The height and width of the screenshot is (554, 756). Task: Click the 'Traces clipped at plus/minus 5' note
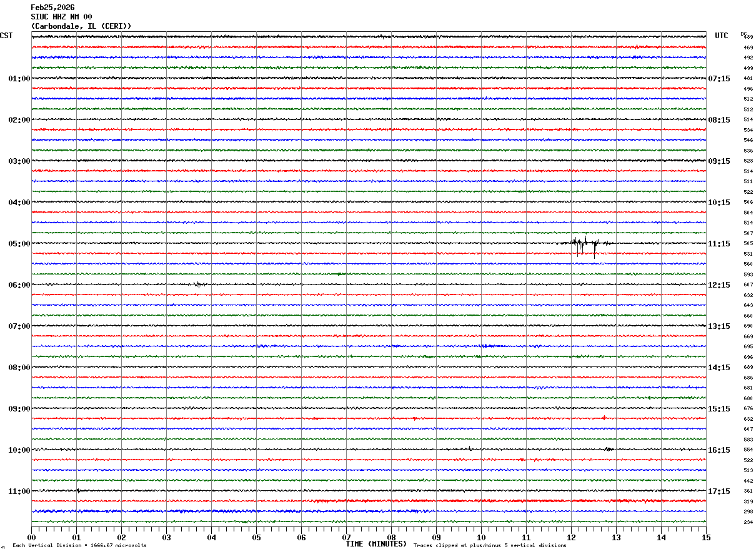(x=490, y=546)
